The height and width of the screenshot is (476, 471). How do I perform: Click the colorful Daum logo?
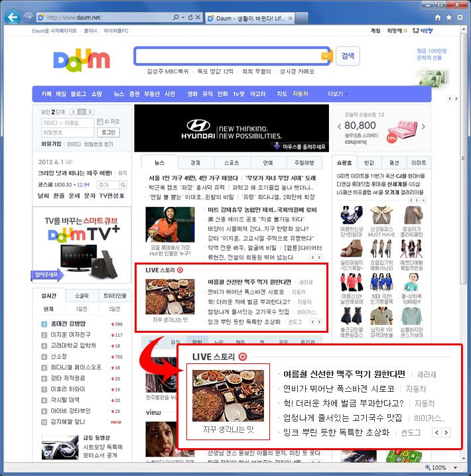(x=82, y=60)
